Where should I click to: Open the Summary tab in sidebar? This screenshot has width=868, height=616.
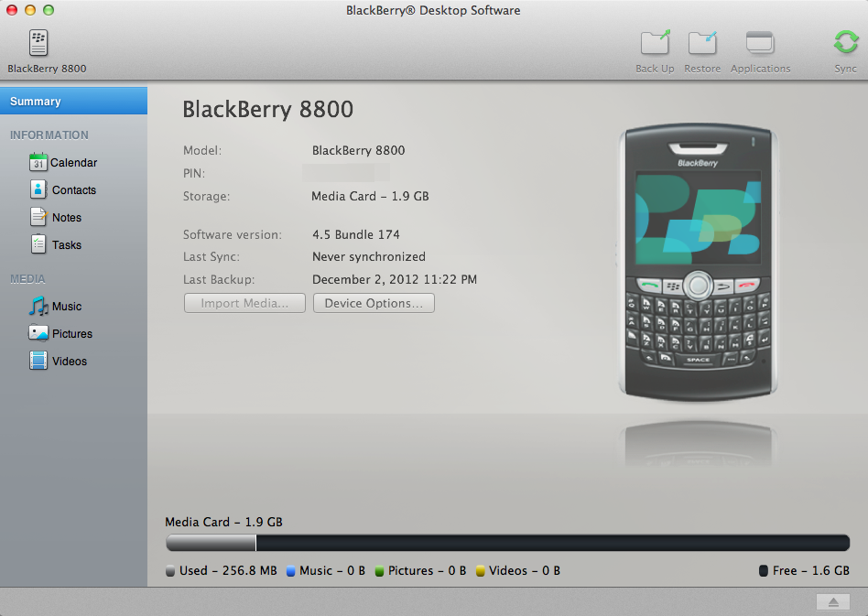tap(73, 101)
